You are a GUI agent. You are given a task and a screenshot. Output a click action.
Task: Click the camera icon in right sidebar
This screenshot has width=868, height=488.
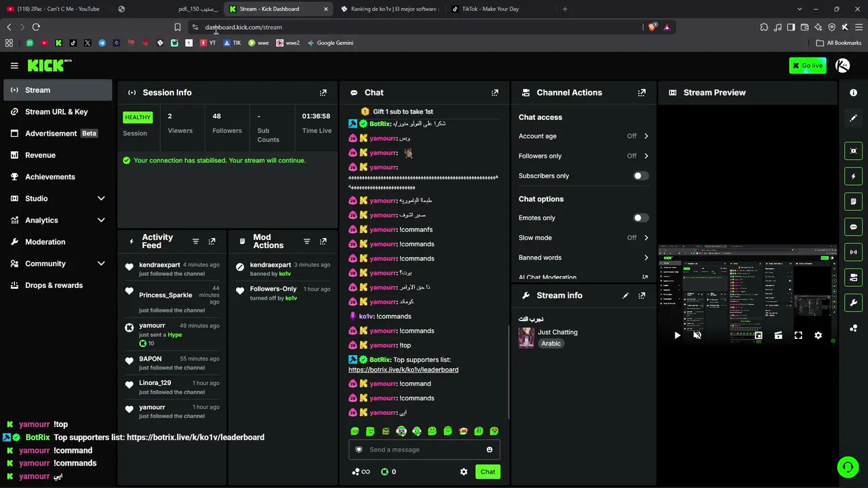(854, 151)
